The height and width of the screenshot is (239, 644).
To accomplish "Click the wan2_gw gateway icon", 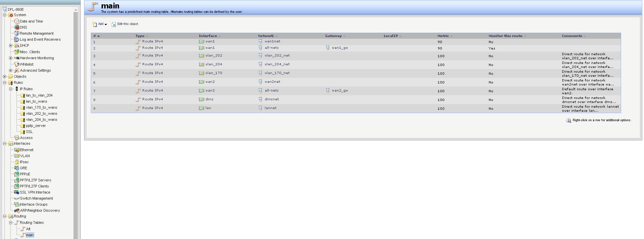I will click(328, 91).
